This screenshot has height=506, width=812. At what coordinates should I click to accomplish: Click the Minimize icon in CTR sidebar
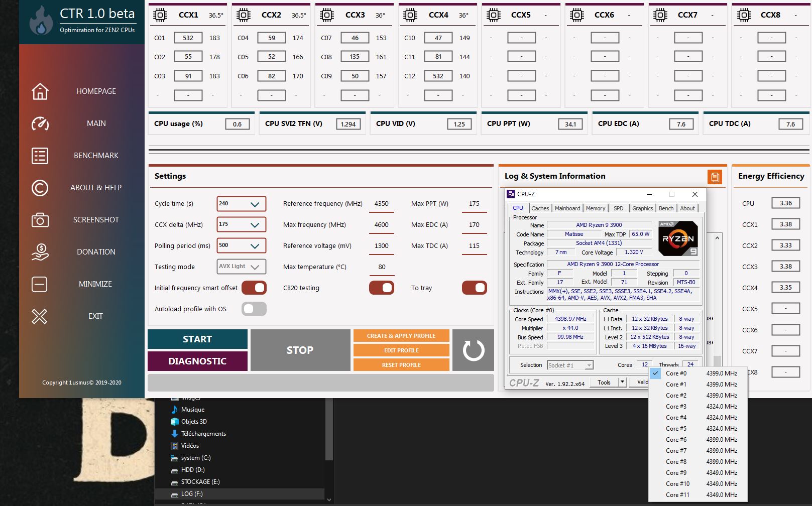(x=40, y=284)
